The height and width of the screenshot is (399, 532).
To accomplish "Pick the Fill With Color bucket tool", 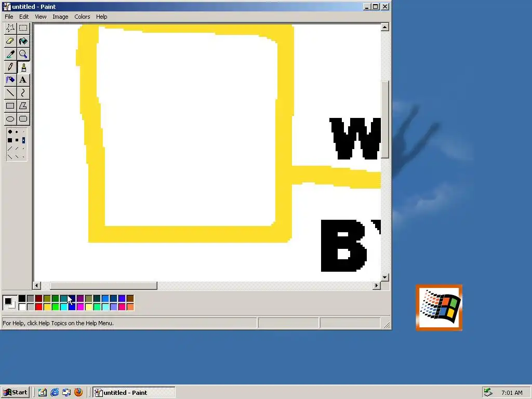I will click(x=23, y=41).
